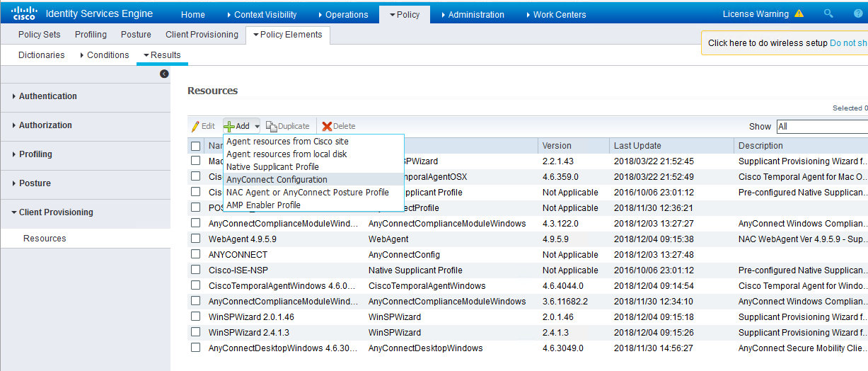This screenshot has width=868, height=371.
Task: Open the Dictionaries tab
Action: (x=41, y=55)
